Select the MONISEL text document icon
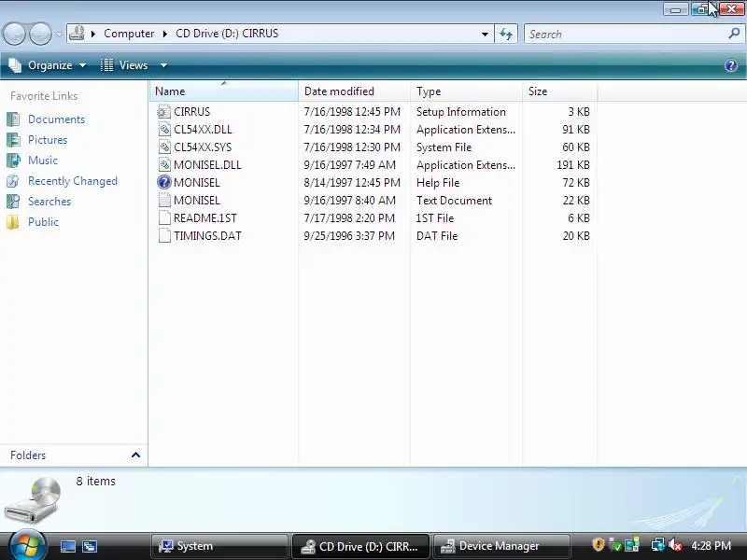Viewport: 747px width, 560px height. [164, 200]
